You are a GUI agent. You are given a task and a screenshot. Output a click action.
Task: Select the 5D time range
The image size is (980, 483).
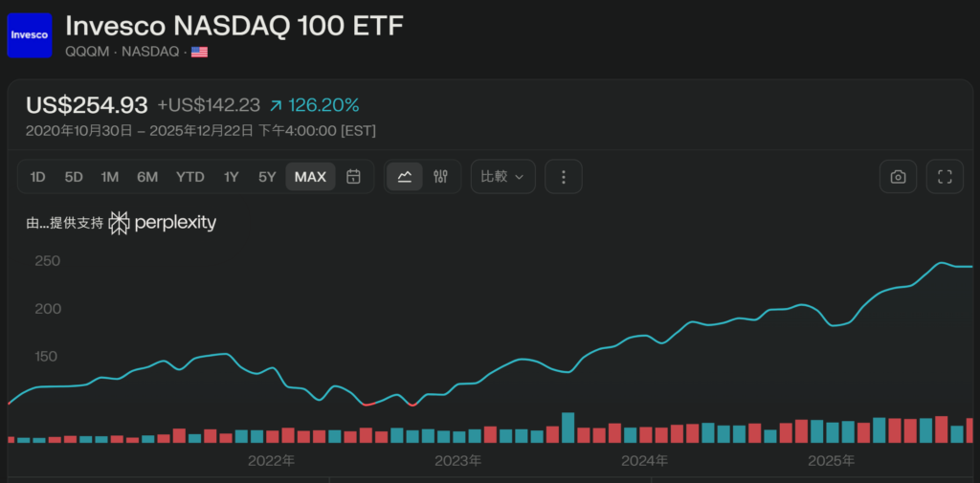pyautogui.click(x=74, y=177)
